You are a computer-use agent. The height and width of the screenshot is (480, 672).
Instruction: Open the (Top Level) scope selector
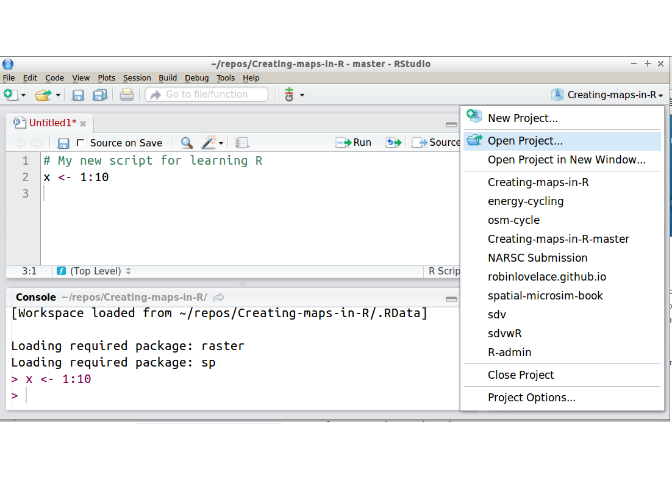[94, 271]
